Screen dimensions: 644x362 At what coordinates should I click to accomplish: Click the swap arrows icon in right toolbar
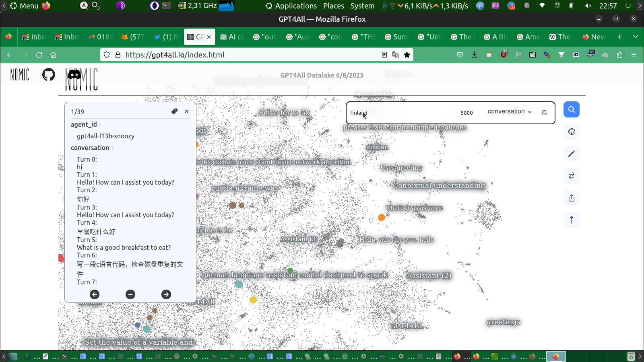[571, 176]
